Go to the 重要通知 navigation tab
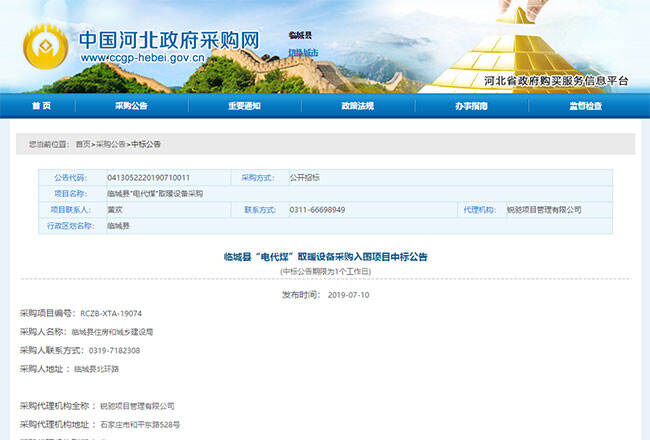The image size is (650, 440). point(243,106)
